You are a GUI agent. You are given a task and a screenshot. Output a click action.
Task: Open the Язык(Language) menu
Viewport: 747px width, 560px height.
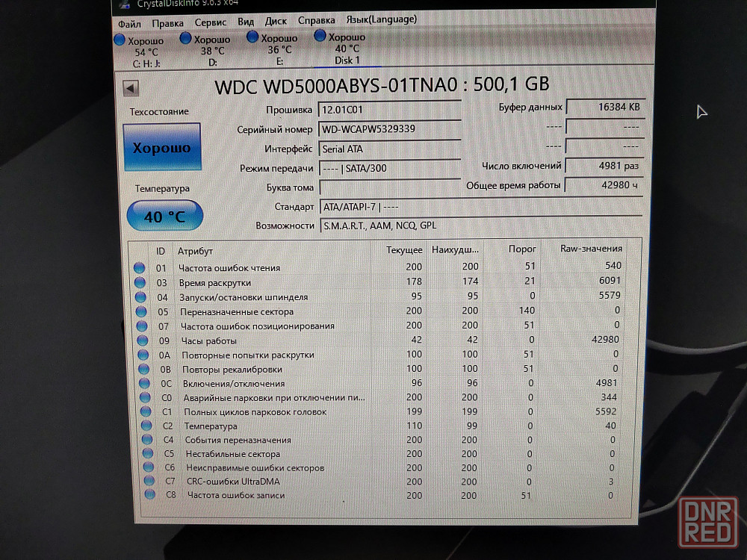381,19
